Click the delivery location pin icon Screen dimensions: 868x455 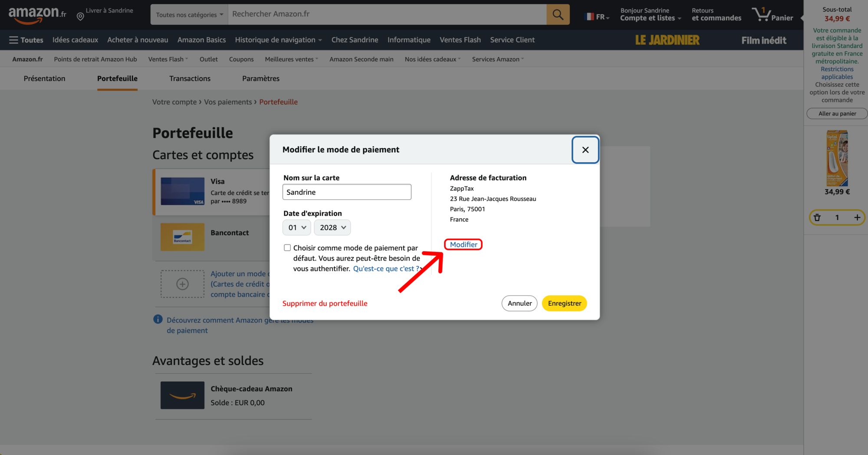click(x=80, y=16)
